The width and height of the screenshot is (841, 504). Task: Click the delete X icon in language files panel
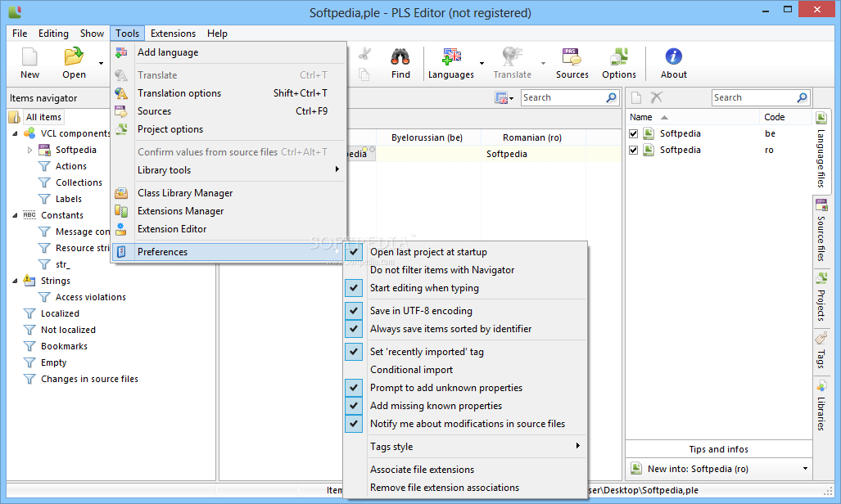657,97
